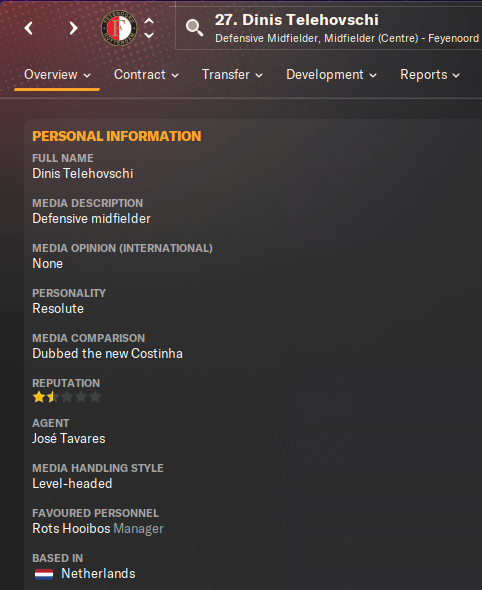
Task: Open the Development tab
Action: click(331, 75)
